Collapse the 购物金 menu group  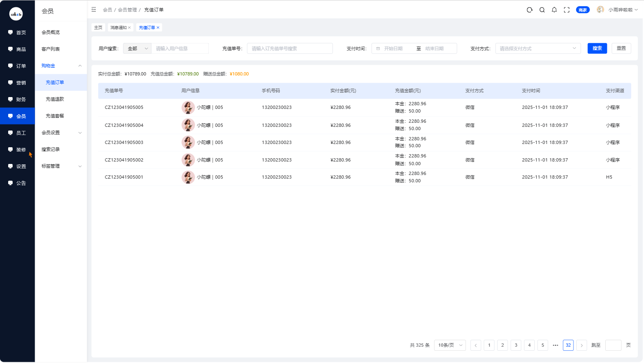pos(61,66)
